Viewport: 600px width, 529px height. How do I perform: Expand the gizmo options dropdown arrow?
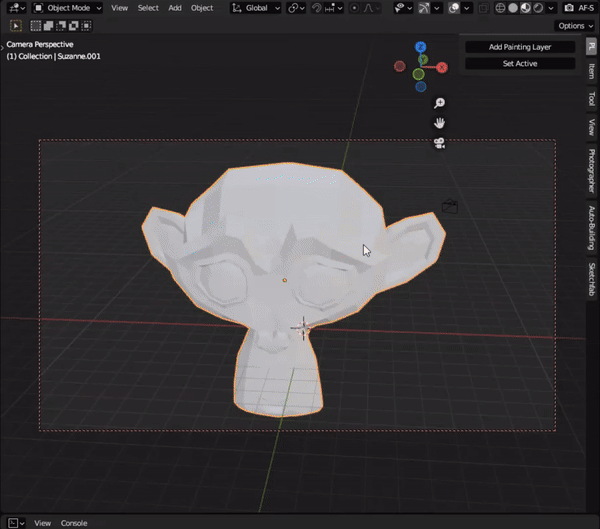[437, 8]
